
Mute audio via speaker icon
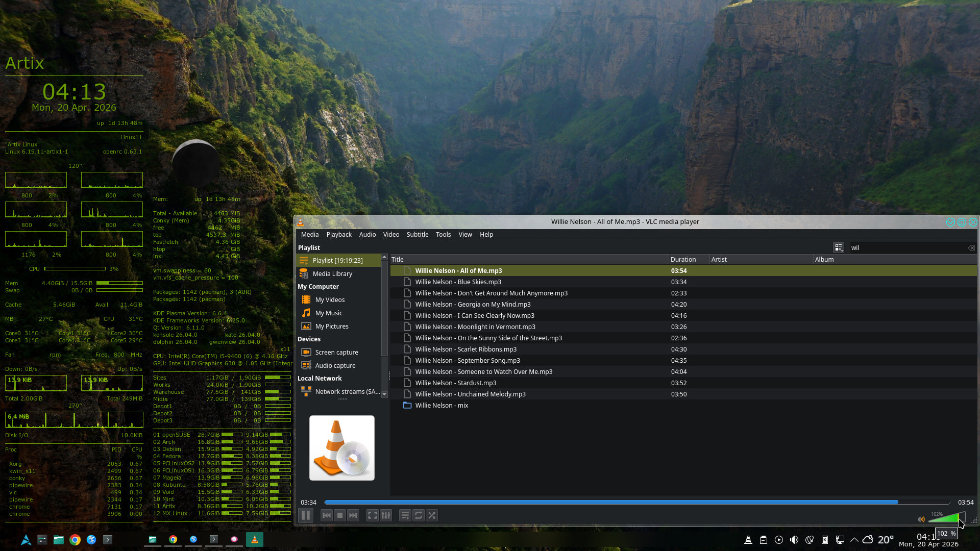click(x=921, y=519)
